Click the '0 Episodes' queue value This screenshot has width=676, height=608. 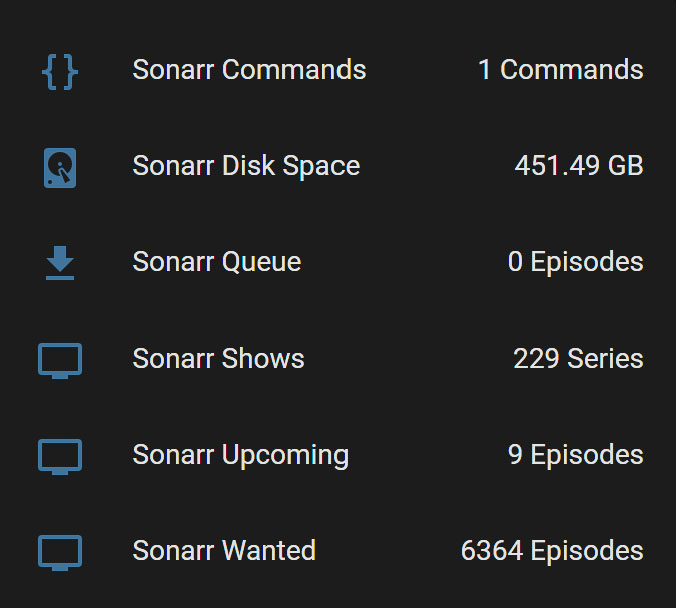[576, 263]
